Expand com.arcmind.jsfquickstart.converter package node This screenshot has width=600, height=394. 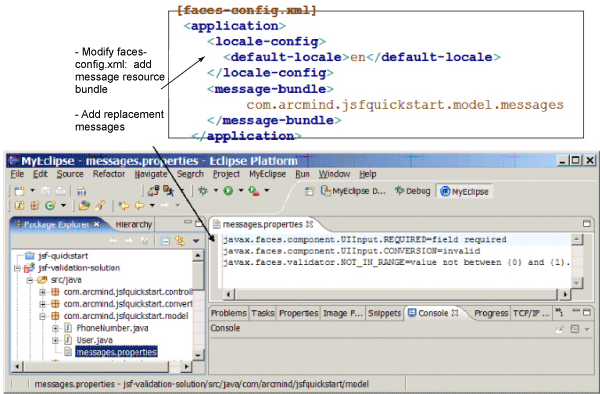click(x=42, y=304)
